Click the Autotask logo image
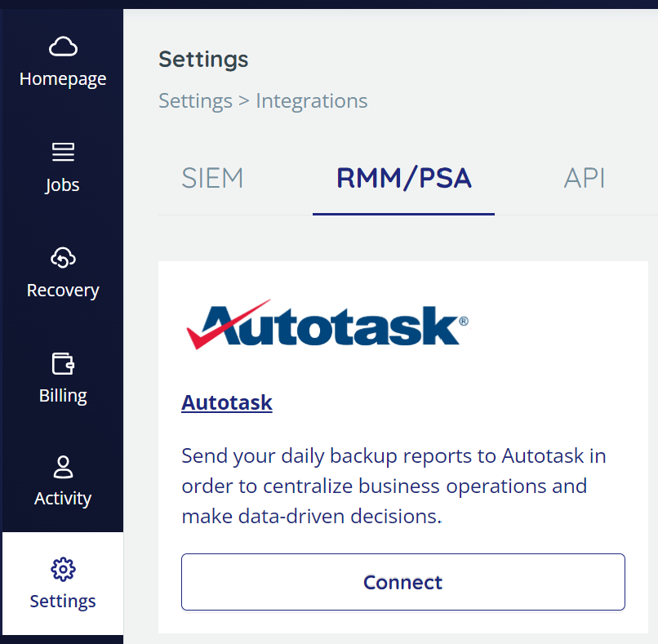Viewport: 658px width, 644px height. pyautogui.click(x=327, y=324)
